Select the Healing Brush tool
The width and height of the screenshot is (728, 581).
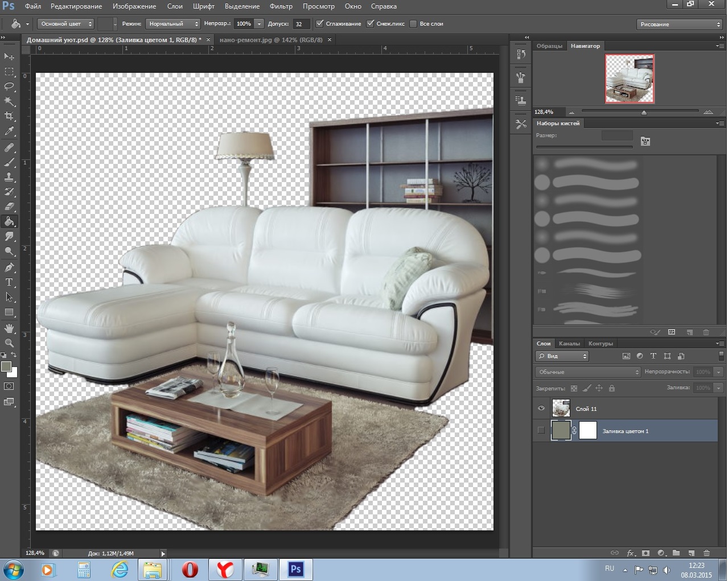[x=9, y=147]
